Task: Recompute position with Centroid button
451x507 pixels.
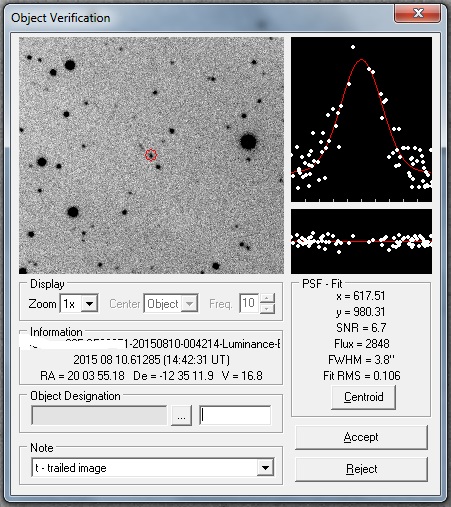Action: [363, 397]
